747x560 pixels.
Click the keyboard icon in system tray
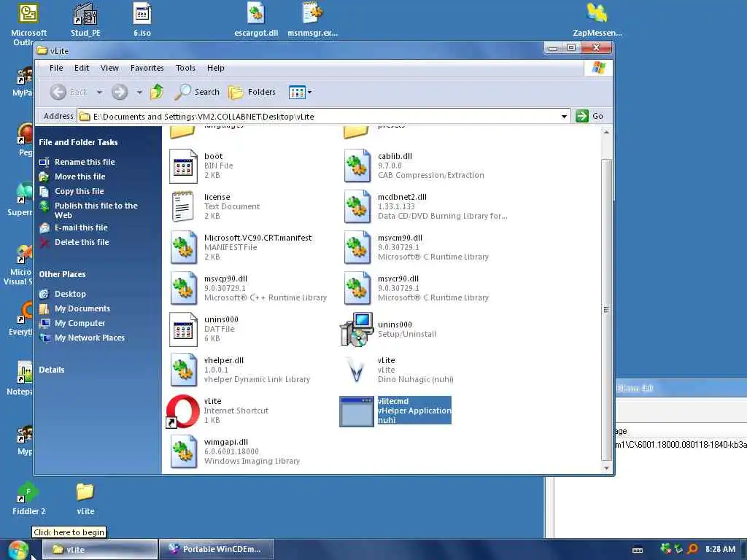click(638, 550)
